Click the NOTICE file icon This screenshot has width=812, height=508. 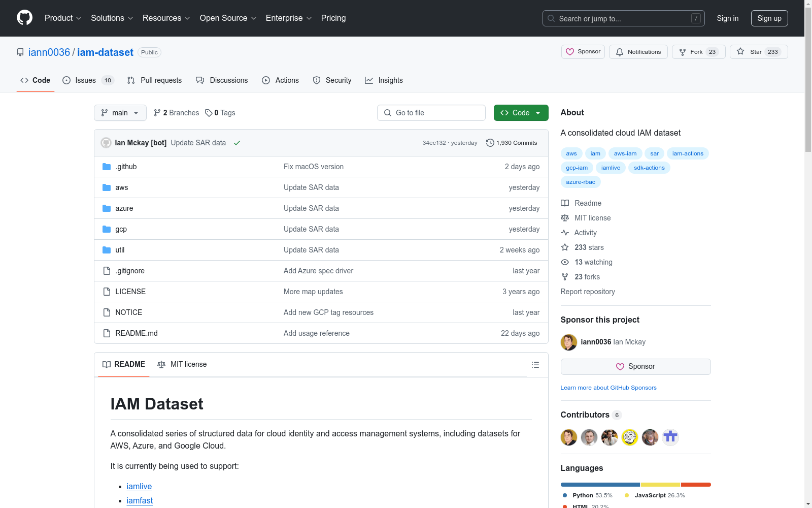click(x=107, y=312)
